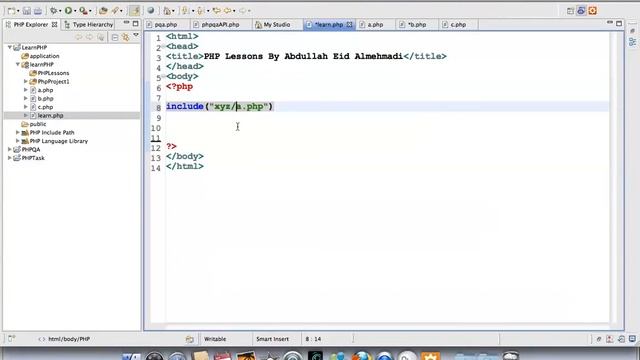This screenshot has width=640, height=360.
Task: Maximize the PHP Explorer panel
Action: 136,24
